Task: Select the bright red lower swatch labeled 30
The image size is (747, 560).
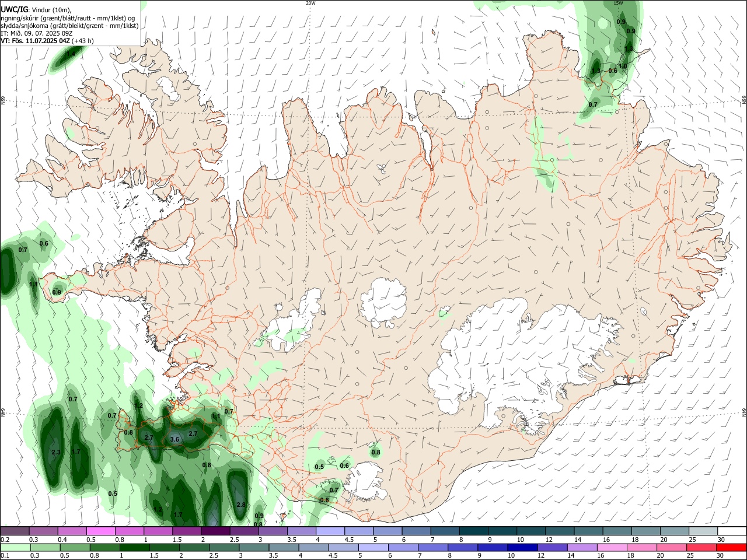Action: pyautogui.click(x=731, y=547)
